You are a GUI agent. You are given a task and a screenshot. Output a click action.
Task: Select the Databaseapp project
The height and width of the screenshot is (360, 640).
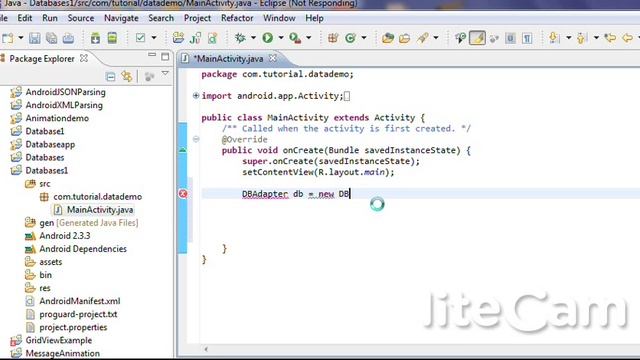click(x=50, y=144)
